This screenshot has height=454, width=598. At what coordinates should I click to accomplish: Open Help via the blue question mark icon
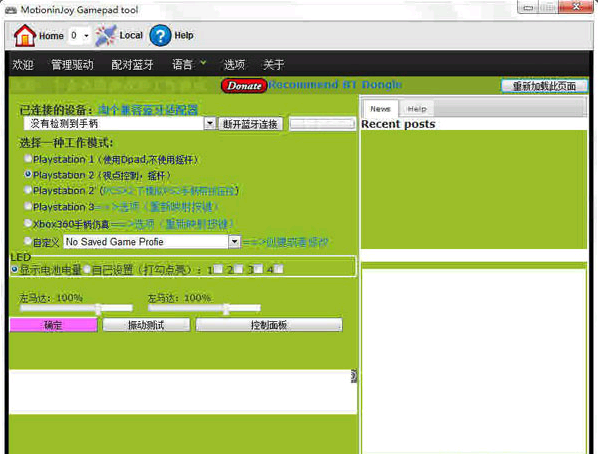(x=160, y=35)
